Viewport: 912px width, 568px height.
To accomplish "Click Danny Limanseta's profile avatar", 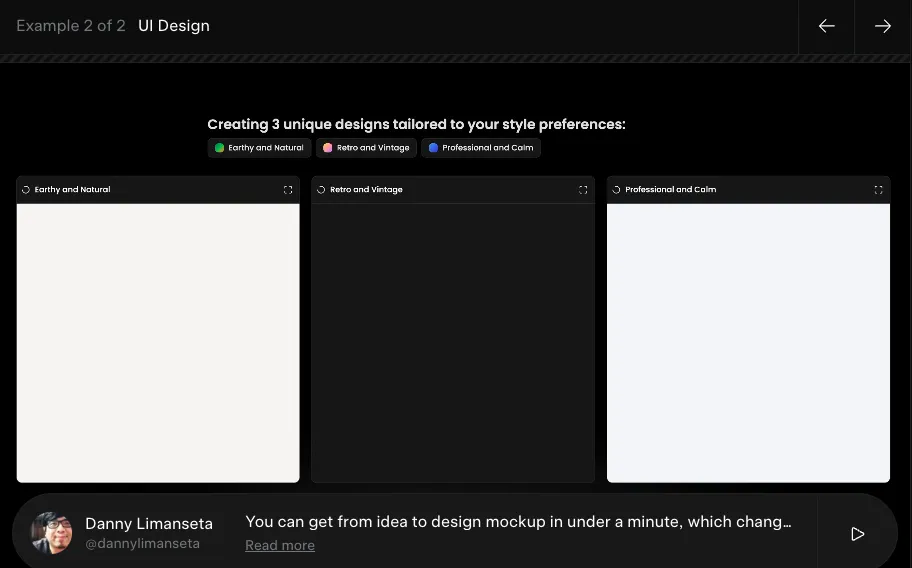I will click(x=52, y=533).
